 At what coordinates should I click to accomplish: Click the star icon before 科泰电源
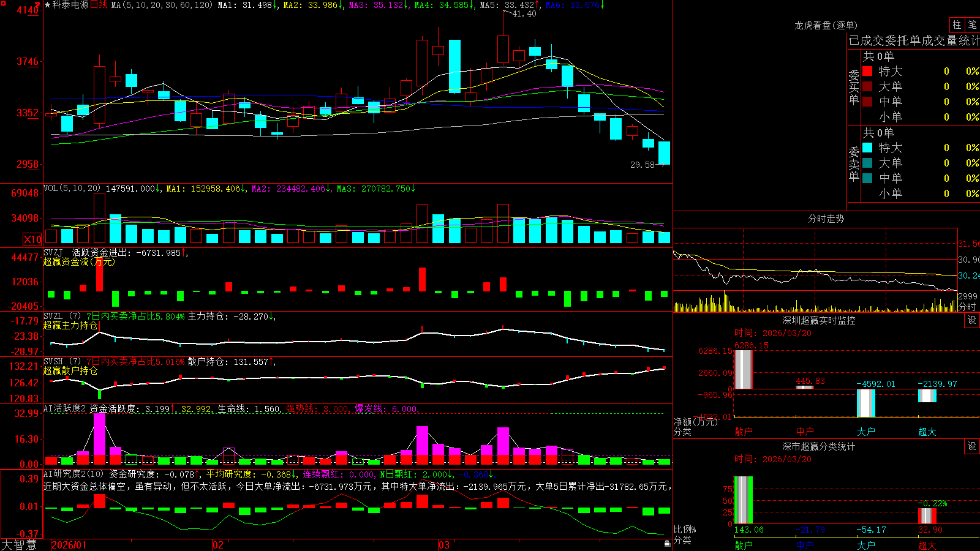[x=47, y=5]
